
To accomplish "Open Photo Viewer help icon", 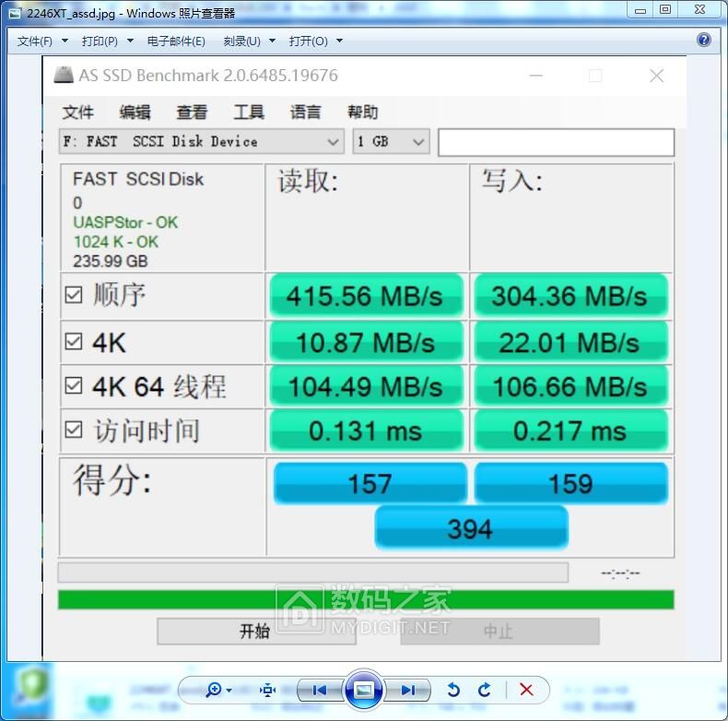I will (704, 40).
